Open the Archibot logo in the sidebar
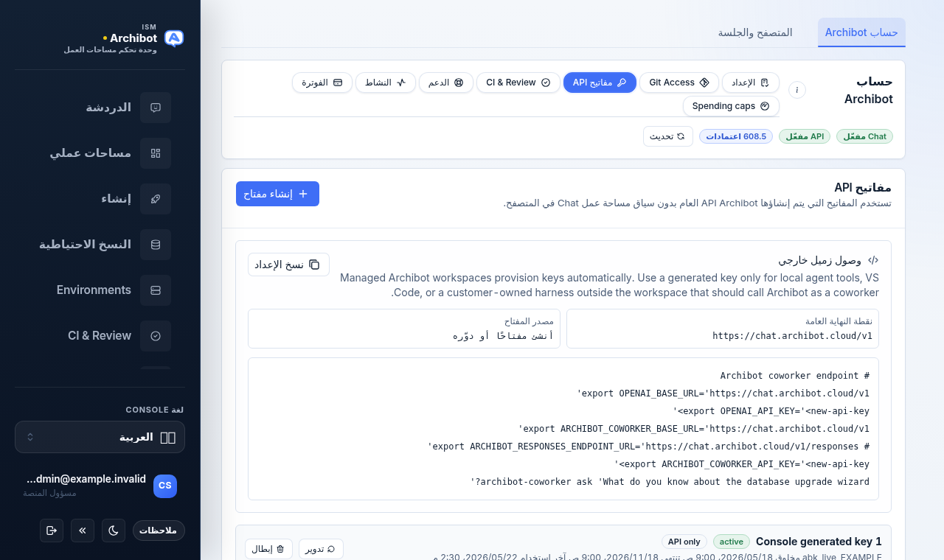The height and width of the screenshot is (560, 944). pos(174,38)
